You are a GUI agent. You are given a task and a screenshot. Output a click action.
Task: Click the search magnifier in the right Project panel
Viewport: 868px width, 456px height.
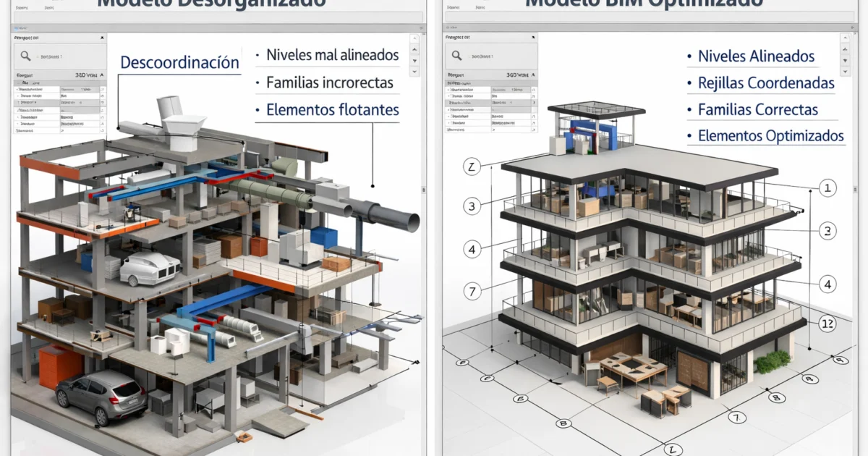pos(456,56)
